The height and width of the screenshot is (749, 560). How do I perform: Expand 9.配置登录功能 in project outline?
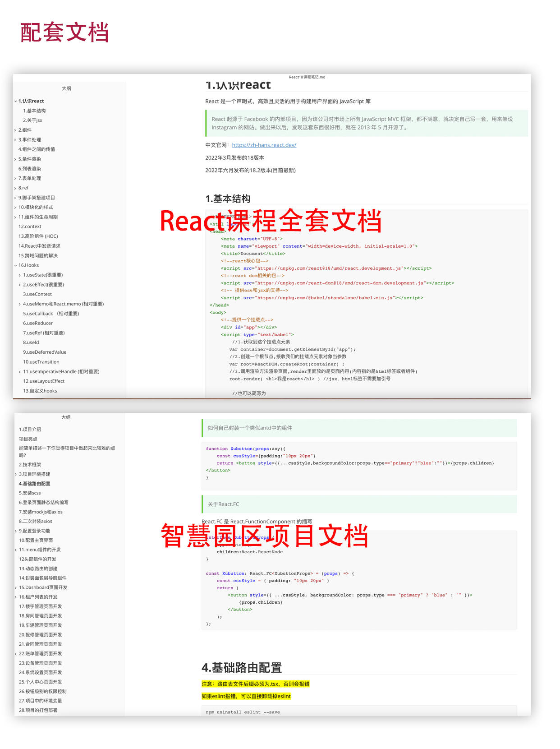(x=16, y=531)
